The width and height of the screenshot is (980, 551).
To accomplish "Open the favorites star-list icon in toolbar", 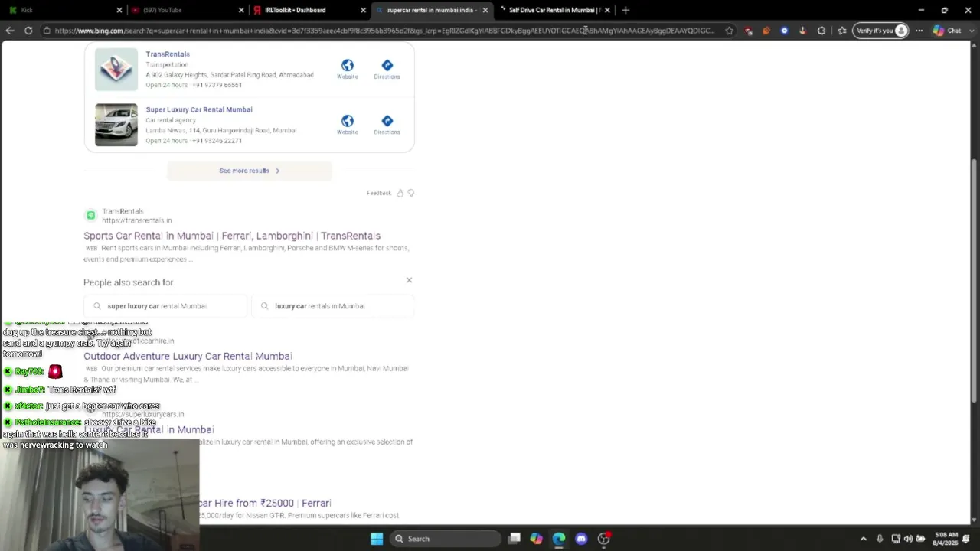I will [x=842, y=31].
